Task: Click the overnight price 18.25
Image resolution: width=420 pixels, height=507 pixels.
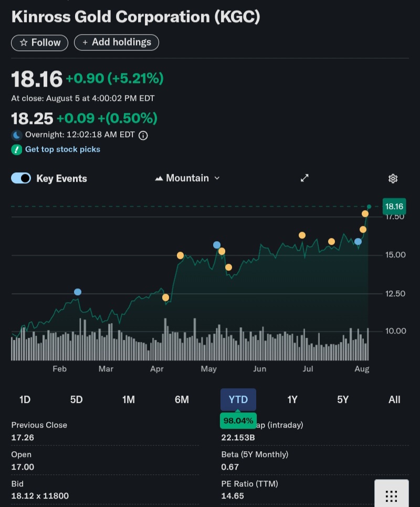Action: 33,118
